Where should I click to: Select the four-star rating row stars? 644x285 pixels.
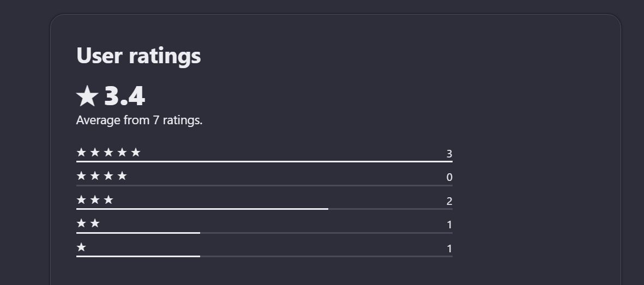101,176
